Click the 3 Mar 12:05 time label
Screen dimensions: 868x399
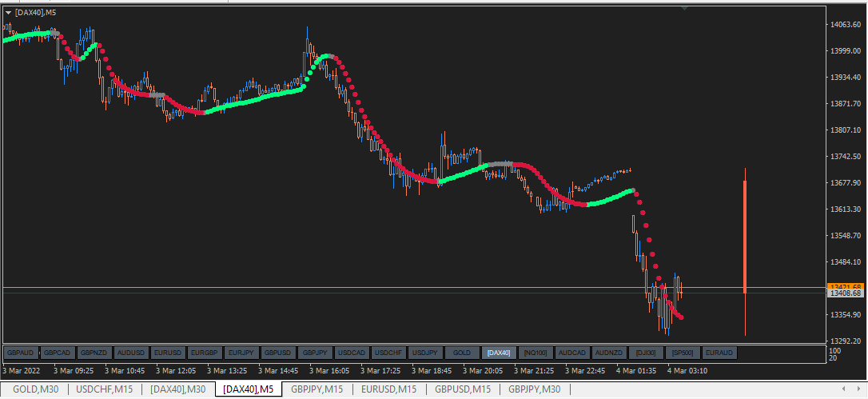click(176, 370)
